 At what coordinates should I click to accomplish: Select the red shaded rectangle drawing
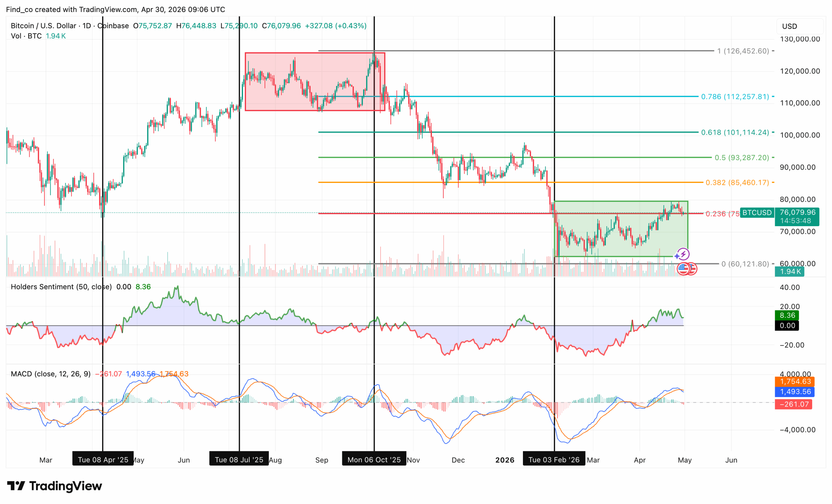[315, 82]
